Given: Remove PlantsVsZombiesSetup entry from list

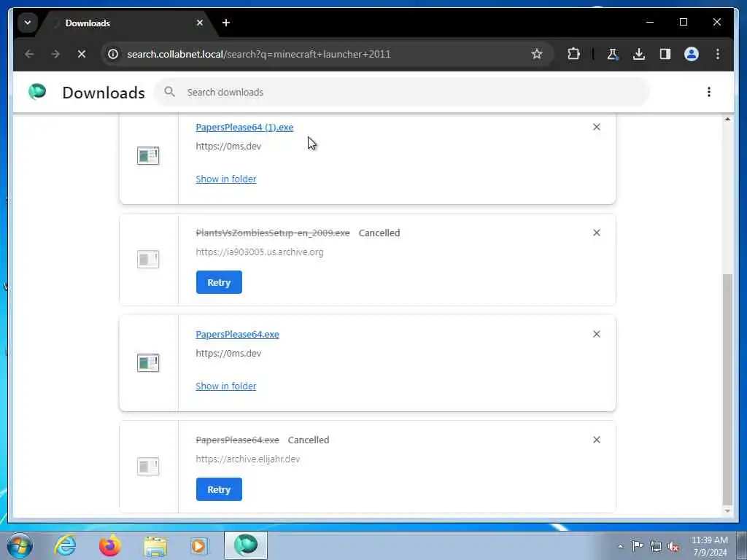Looking at the screenshot, I should pyautogui.click(x=597, y=233).
